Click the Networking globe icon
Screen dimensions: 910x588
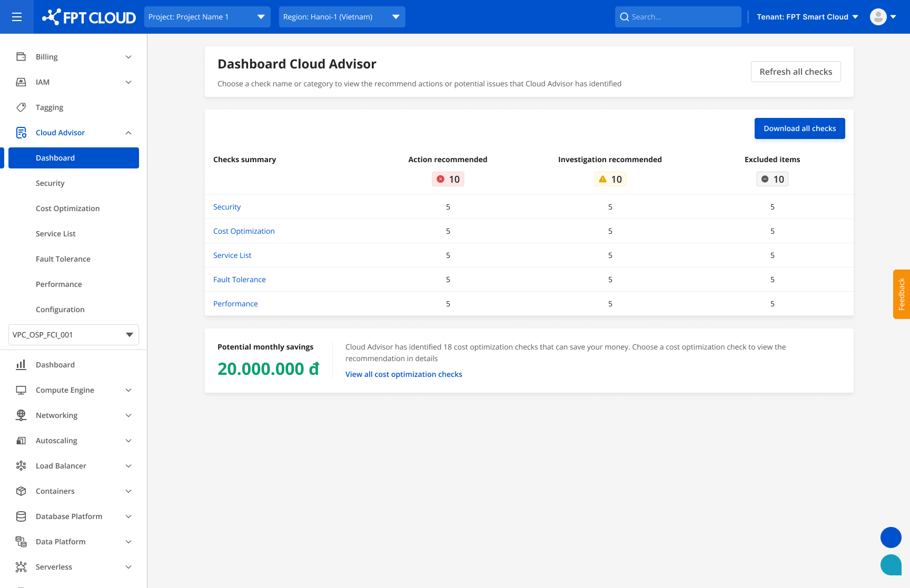tap(21, 415)
